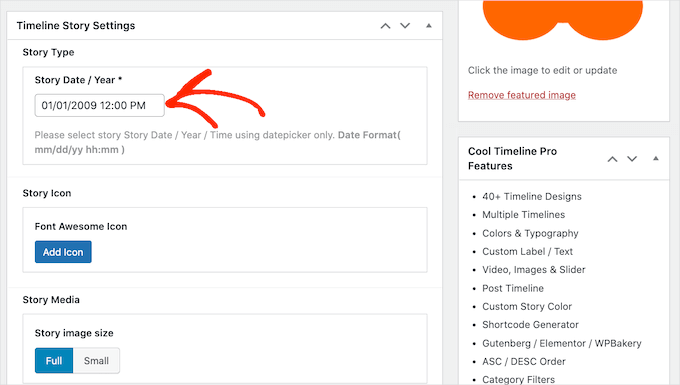Click the date format help text
Screen dimensions: 680x385
[218, 142]
